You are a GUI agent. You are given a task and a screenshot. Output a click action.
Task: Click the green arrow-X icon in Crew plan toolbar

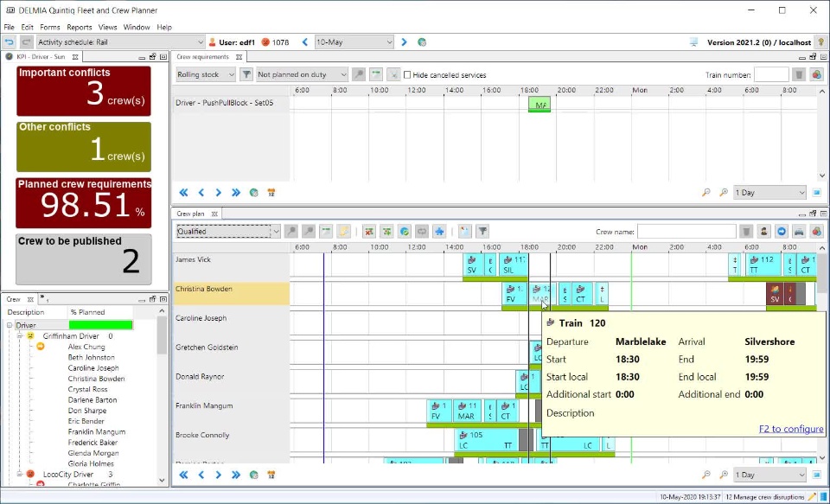pyautogui.click(x=387, y=232)
